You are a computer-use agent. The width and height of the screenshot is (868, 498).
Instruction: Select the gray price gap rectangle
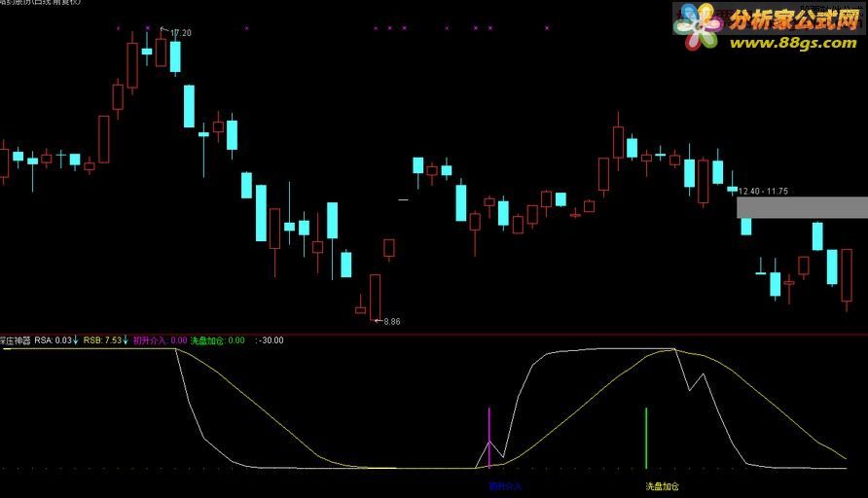coord(802,207)
